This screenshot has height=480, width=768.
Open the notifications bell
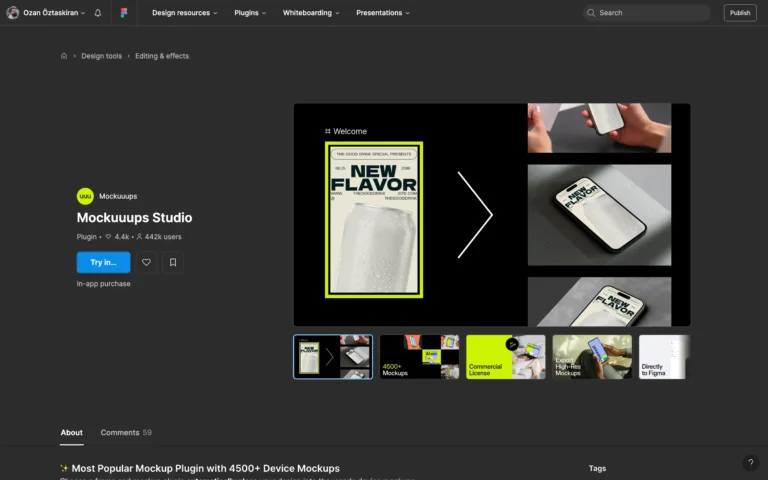coord(97,13)
